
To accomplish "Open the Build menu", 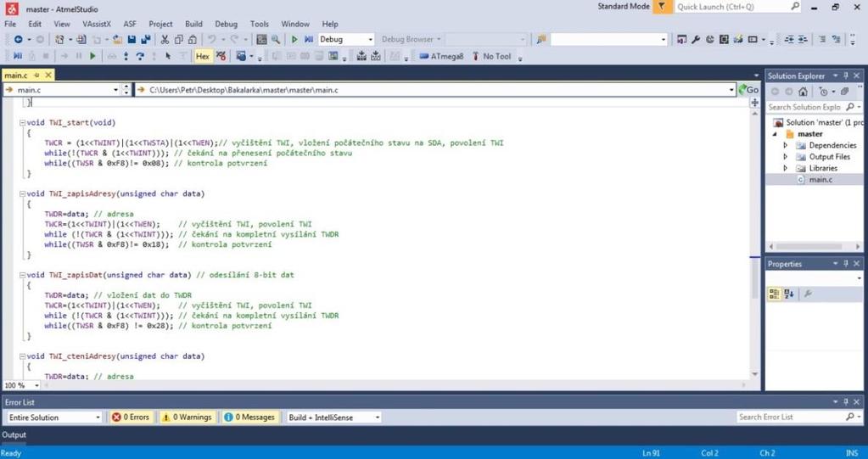I will click(x=193, y=24).
